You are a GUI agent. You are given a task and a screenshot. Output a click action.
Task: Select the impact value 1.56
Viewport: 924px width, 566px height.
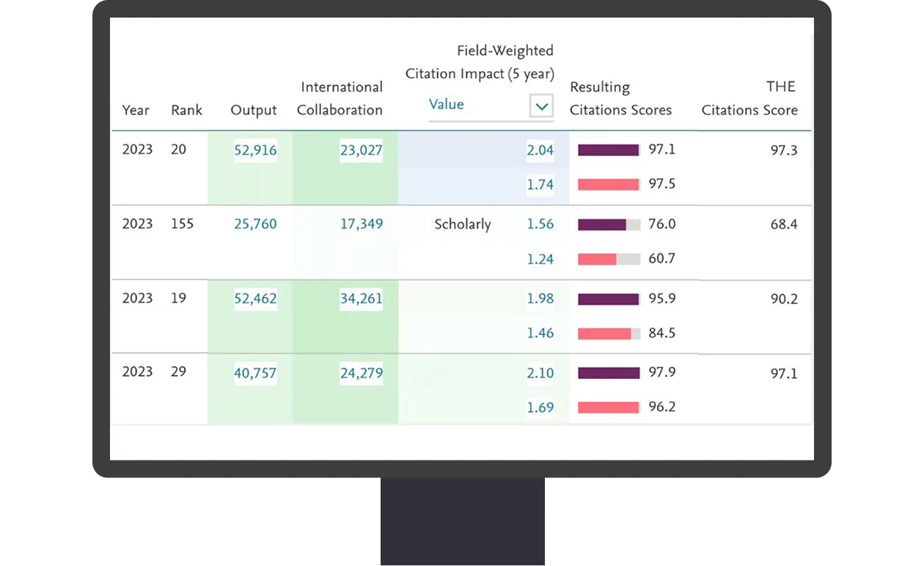point(540,224)
